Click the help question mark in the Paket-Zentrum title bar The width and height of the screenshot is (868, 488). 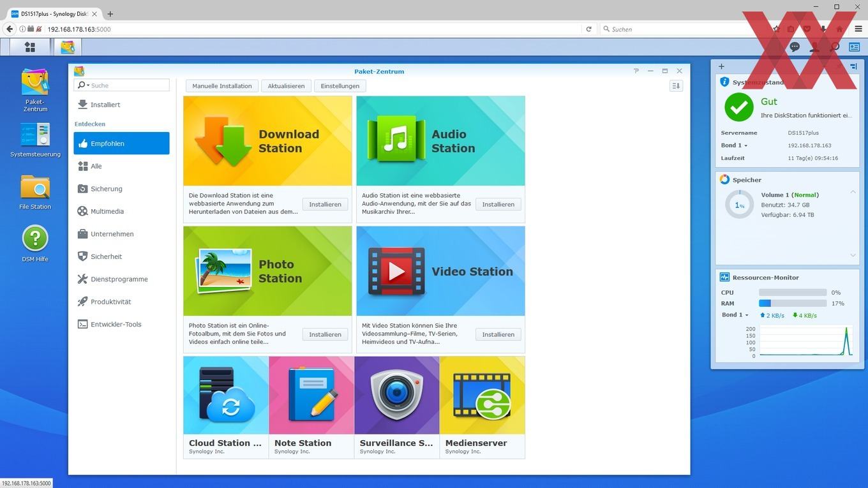click(636, 71)
